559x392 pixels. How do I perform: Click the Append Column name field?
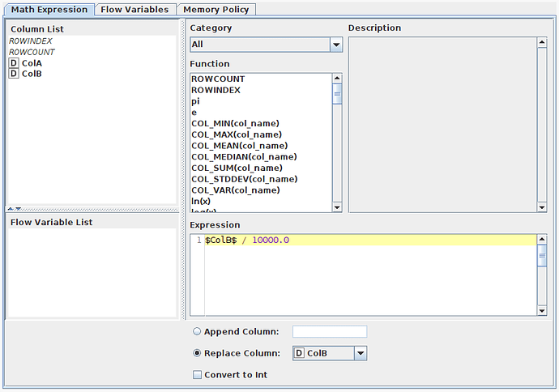click(330, 331)
